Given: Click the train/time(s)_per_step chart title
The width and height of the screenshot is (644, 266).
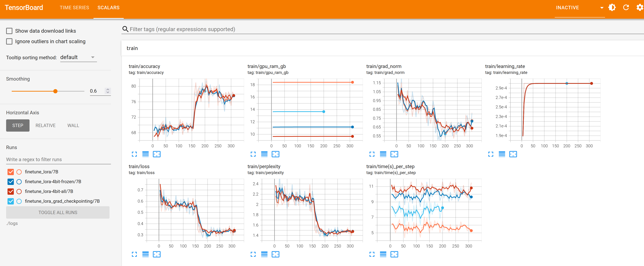Looking at the screenshot, I should coord(390,167).
